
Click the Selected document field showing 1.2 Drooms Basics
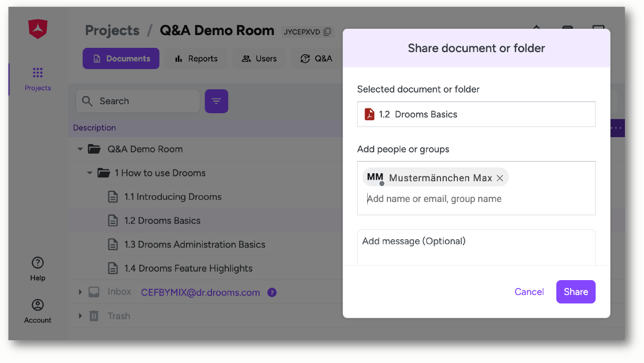(476, 114)
